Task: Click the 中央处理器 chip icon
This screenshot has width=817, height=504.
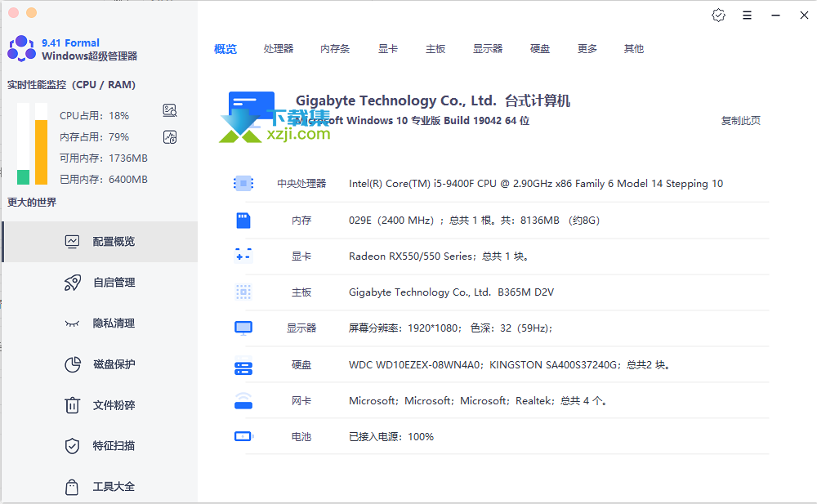Action: (243, 184)
